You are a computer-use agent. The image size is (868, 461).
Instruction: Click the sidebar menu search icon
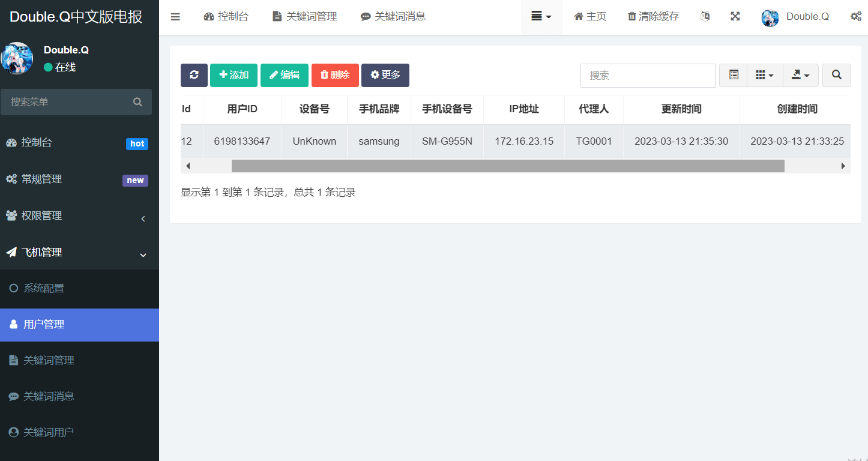pyautogui.click(x=137, y=102)
